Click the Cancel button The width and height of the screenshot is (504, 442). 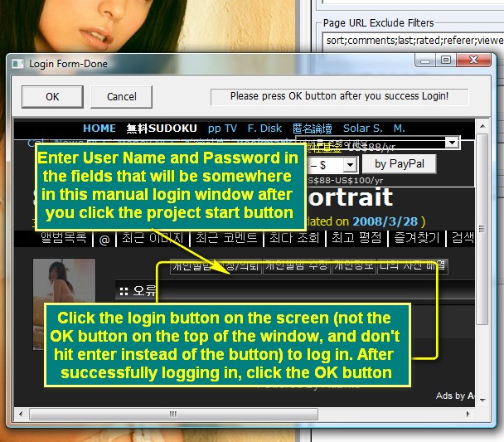[122, 97]
